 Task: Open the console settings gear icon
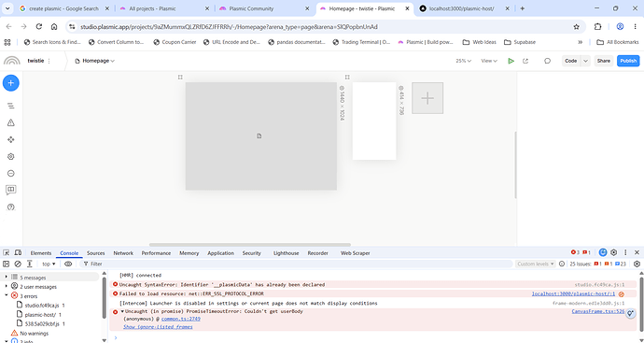(x=637, y=264)
